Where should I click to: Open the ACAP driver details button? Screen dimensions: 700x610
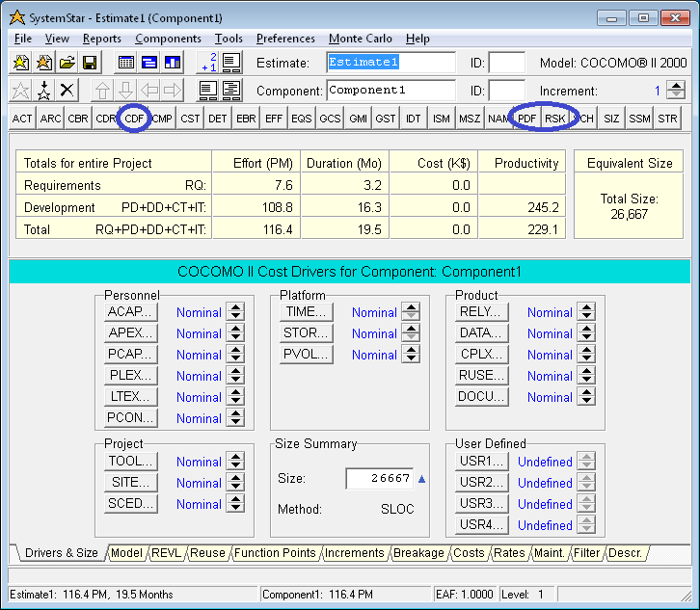click(x=131, y=312)
